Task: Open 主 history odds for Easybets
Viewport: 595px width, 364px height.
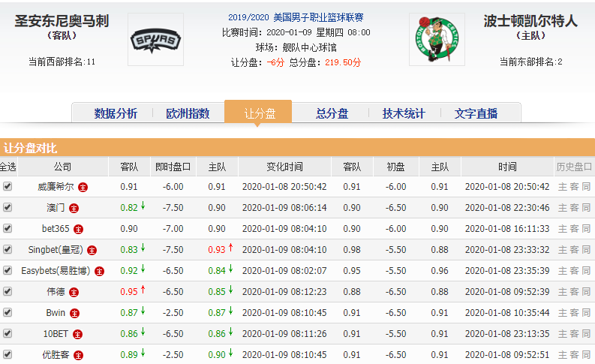Action: tap(563, 271)
